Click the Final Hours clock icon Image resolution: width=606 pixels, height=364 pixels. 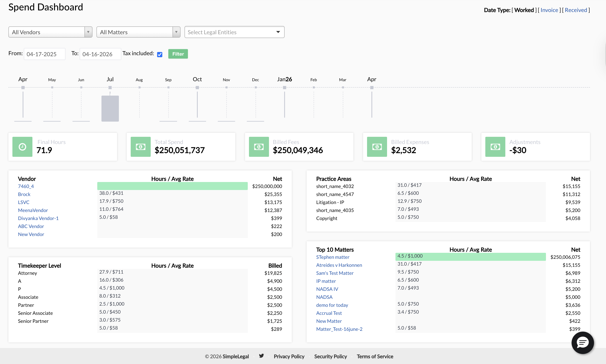(22, 147)
